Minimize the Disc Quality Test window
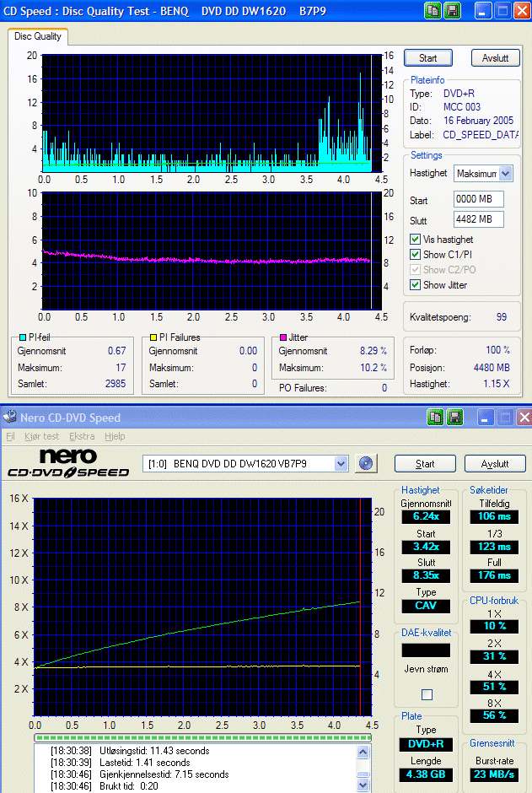This screenshot has width=532, height=793. (483, 11)
